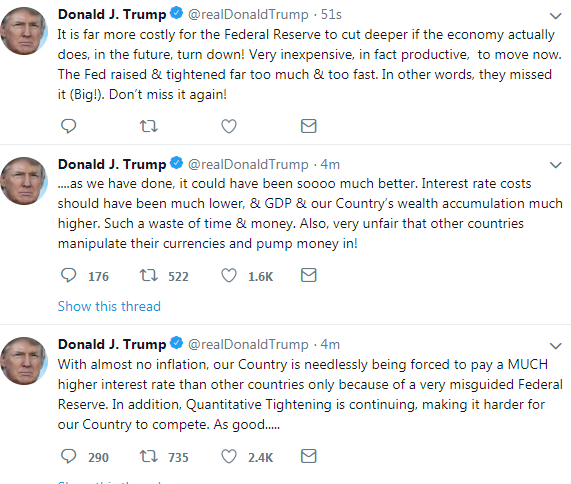Share the 'as we have done' tweet by message
Viewport: 571px width, 484px height.
click(308, 275)
